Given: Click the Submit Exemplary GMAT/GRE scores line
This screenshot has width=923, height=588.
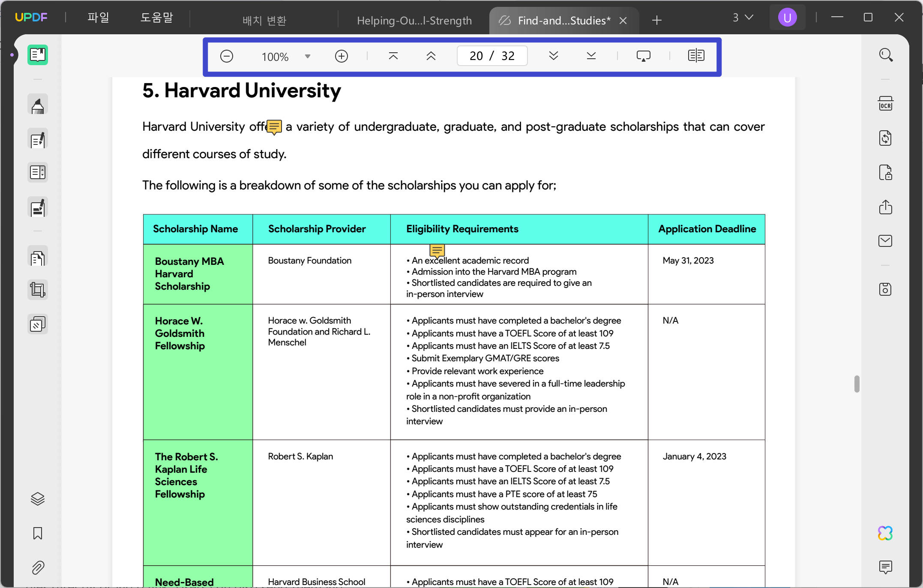Looking at the screenshot, I should point(482,358).
